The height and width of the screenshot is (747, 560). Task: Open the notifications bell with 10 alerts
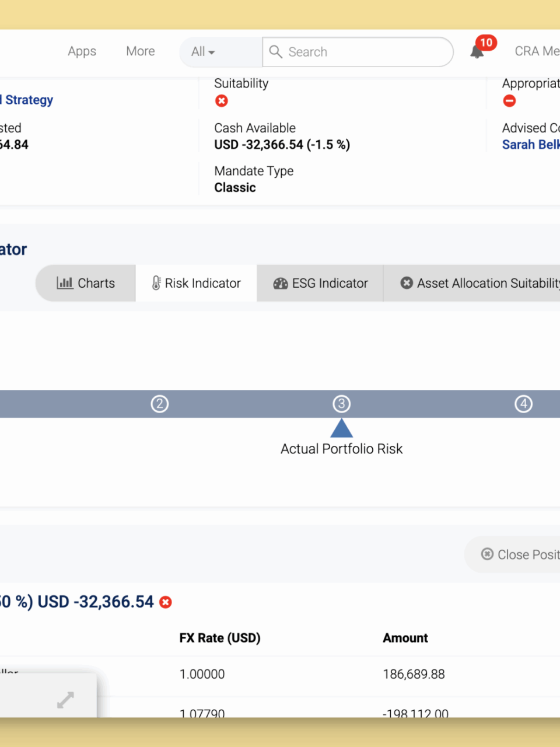(478, 51)
